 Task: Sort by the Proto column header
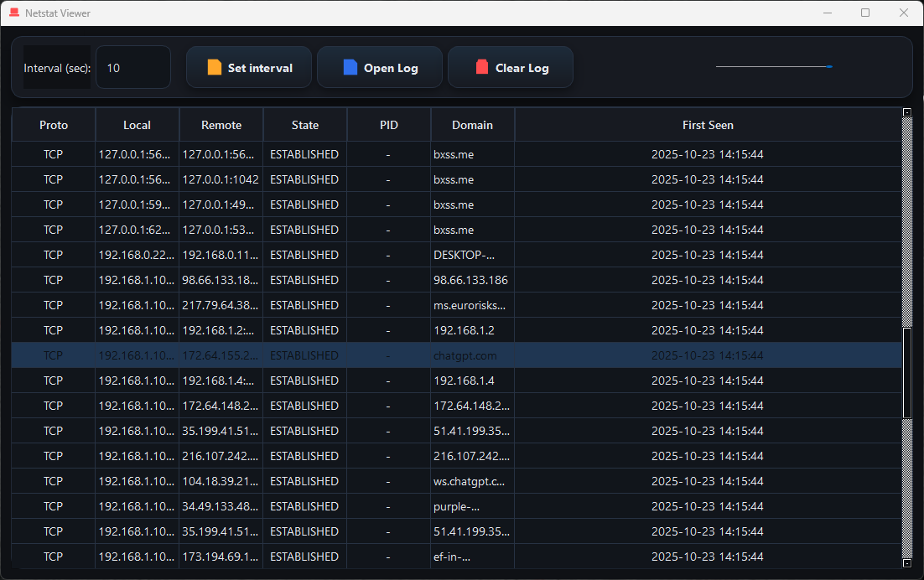coord(54,125)
